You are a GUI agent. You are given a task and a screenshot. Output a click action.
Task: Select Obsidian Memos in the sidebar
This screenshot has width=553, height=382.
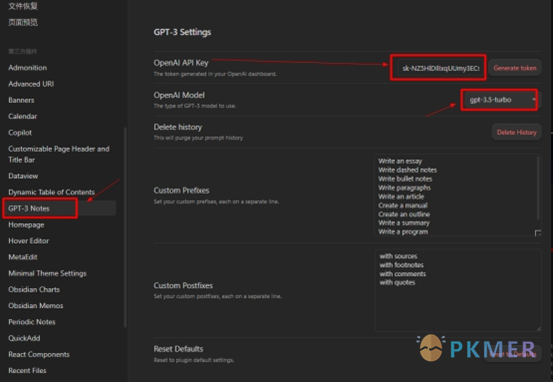pos(36,306)
